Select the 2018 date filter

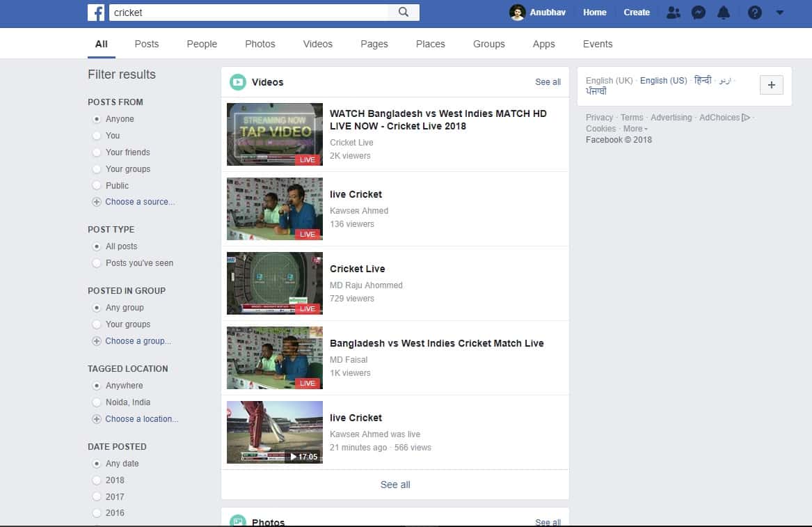pyautogui.click(x=96, y=480)
